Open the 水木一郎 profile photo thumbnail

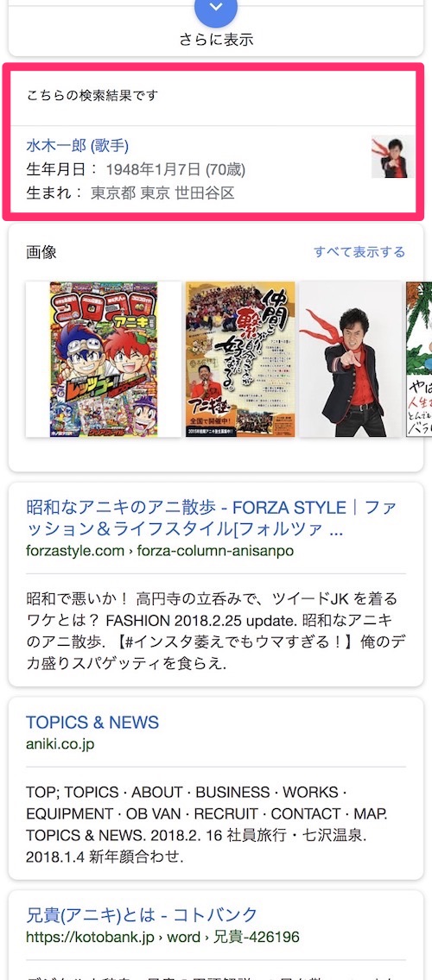tap(392, 157)
